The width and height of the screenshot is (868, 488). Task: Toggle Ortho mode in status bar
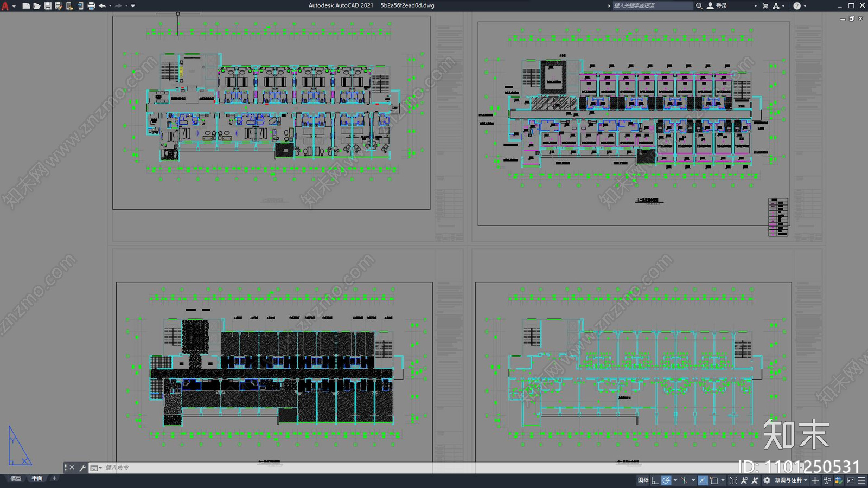tap(655, 480)
